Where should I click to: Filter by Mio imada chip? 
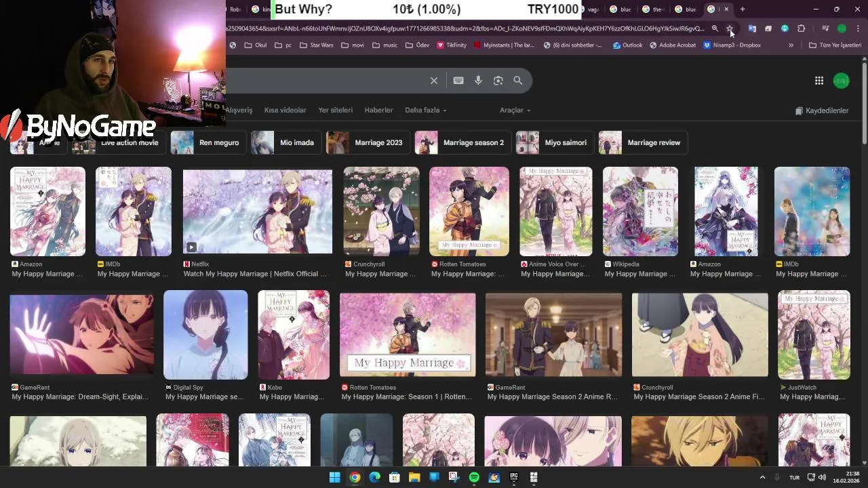click(x=286, y=142)
